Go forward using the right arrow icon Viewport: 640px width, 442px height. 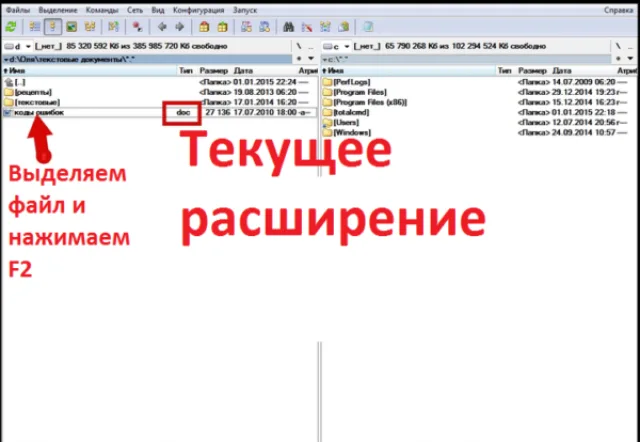(180, 27)
